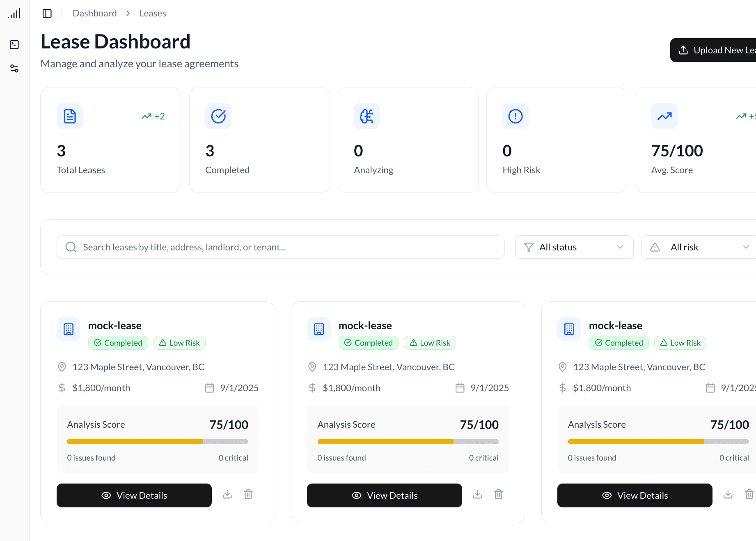Click the High Risk alert icon
Image resolution: width=756 pixels, height=541 pixels.
coord(515,116)
